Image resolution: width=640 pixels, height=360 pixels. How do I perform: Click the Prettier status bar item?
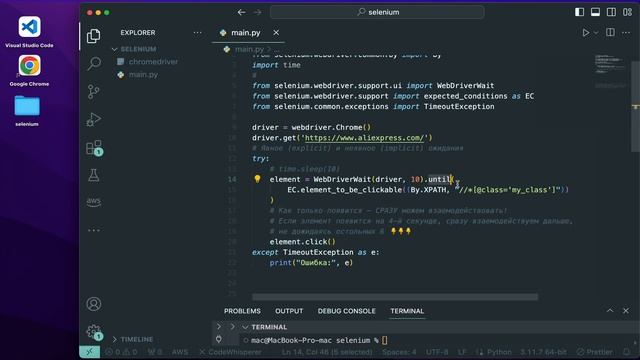[594, 352]
